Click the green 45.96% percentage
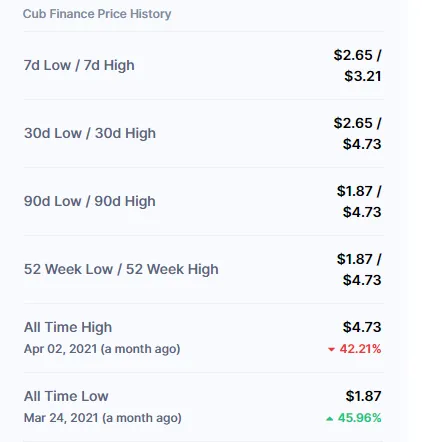Screen dimensions: 423x442 [360, 418]
